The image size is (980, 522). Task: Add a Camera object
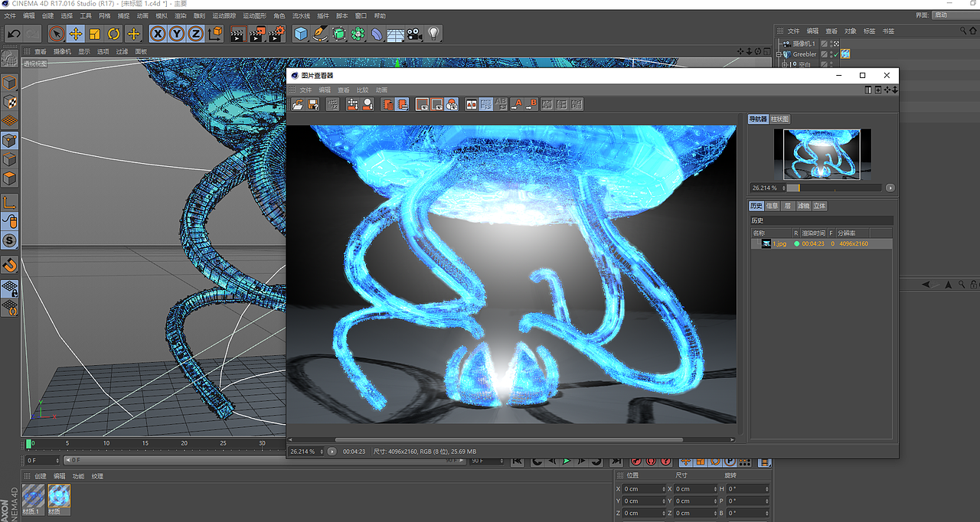[414, 34]
